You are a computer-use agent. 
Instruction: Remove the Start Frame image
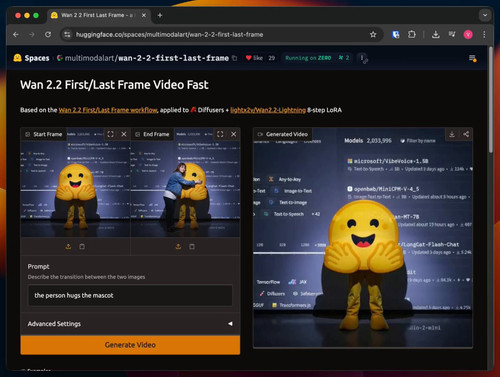click(124, 134)
